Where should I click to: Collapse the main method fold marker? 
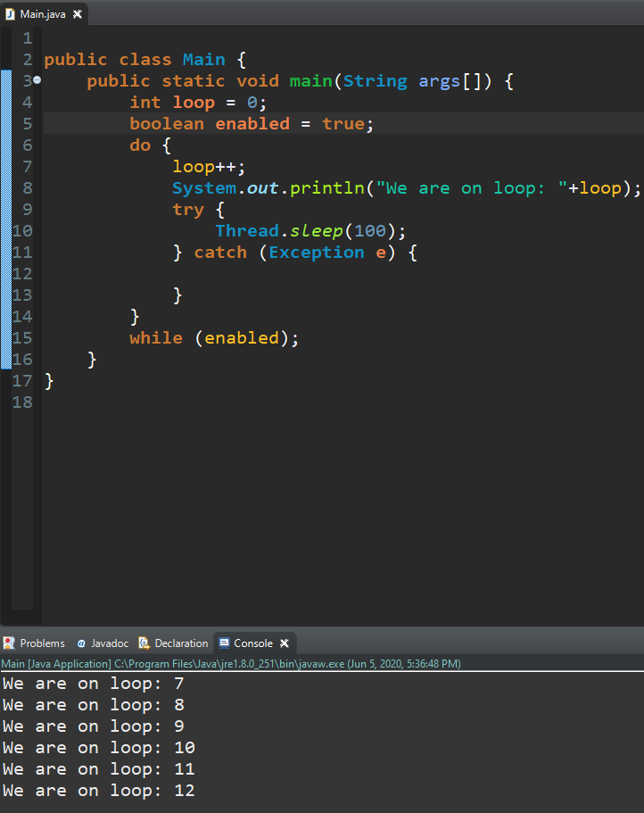pos(37,80)
